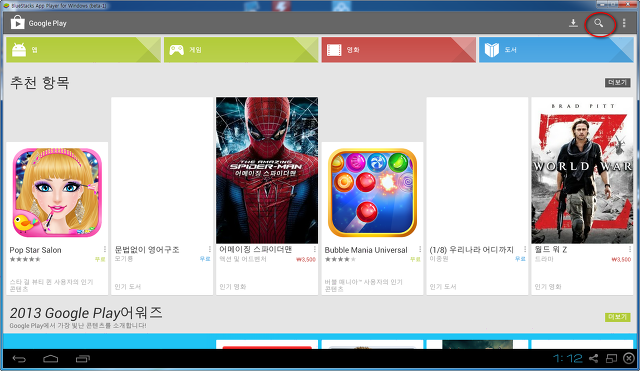The width and height of the screenshot is (640, 371).
Task: Click the 문법없이 영어구조 book title
Action: 147,249
